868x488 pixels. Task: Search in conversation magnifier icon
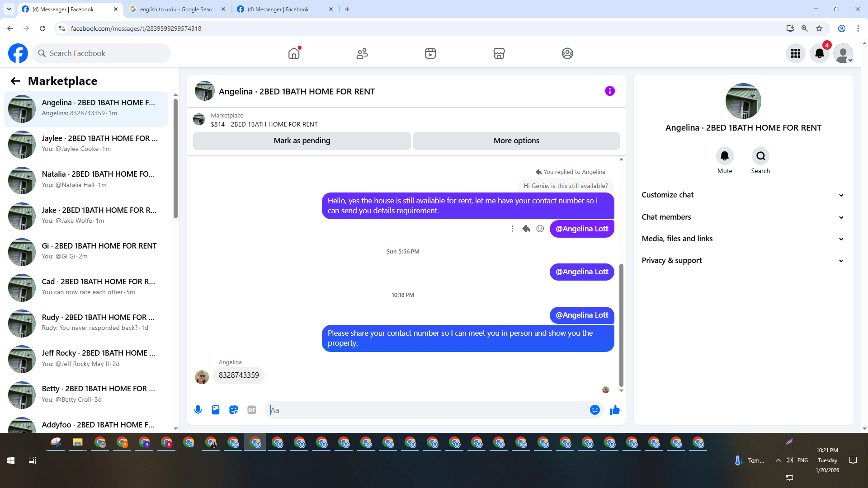pos(761,156)
